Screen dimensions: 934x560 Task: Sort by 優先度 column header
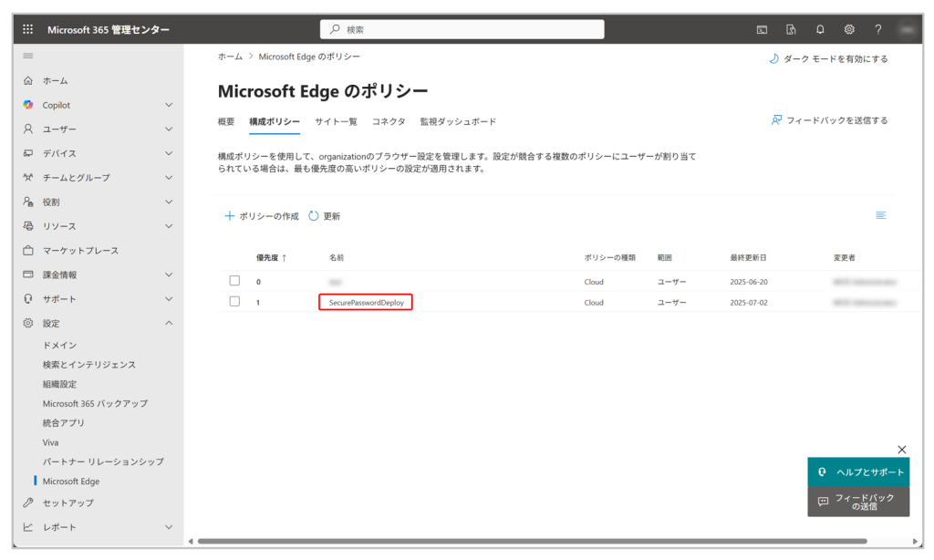coord(272,258)
